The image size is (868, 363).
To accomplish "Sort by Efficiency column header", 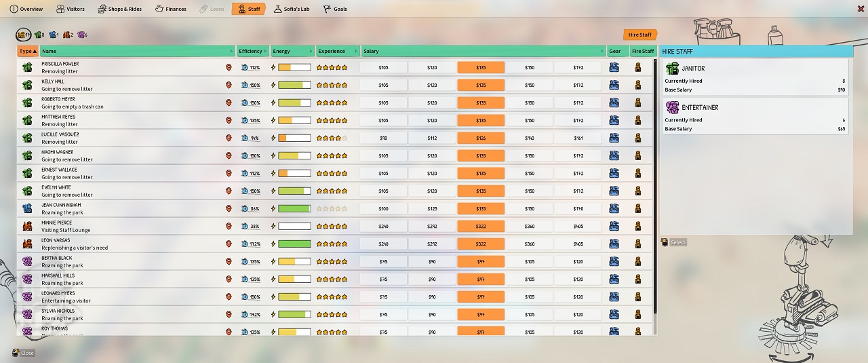I will point(252,51).
